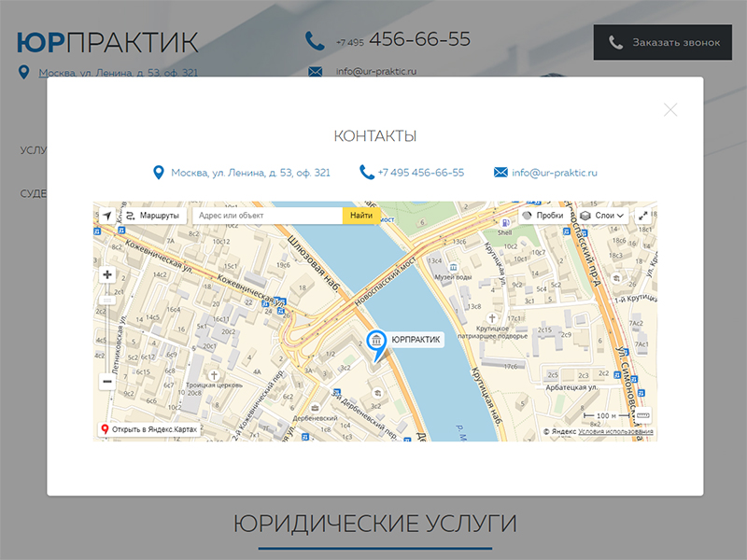Click the address search field on the map
The height and width of the screenshot is (560, 747).
(x=267, y=216)
